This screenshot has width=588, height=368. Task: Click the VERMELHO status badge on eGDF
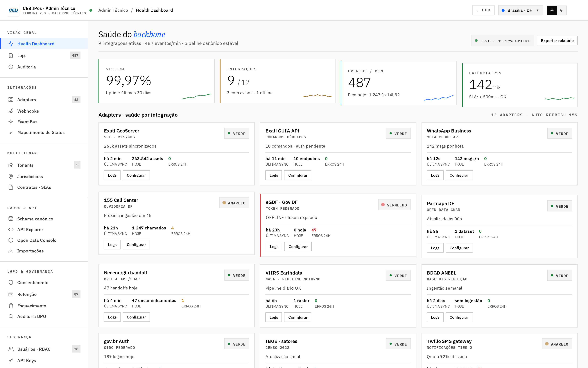(x=394, y=205)
